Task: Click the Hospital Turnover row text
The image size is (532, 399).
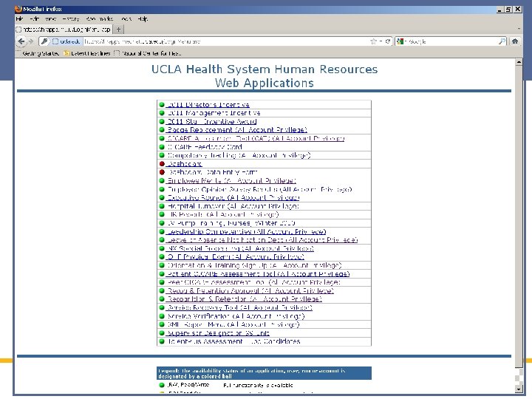Action: pos(233,206)
